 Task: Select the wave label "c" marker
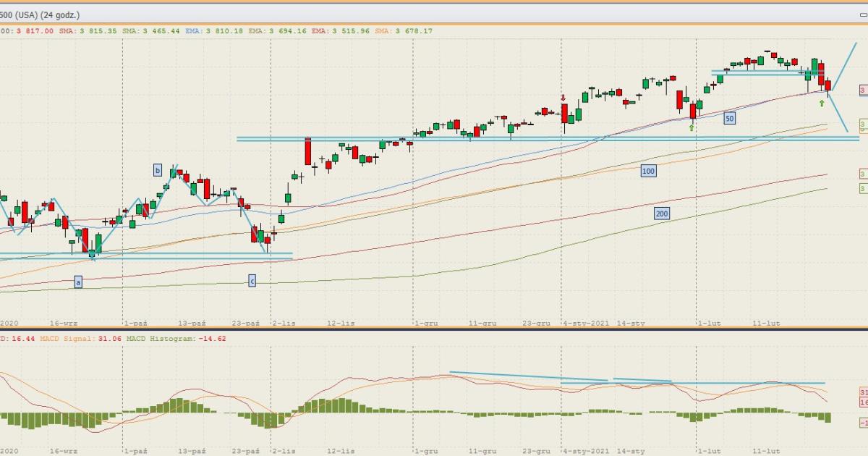point(252,281)
